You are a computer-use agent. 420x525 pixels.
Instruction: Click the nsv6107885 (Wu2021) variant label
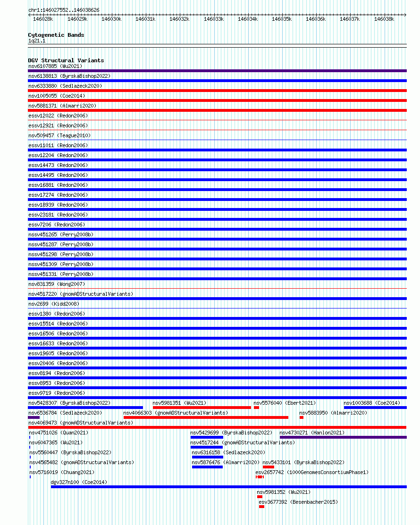tap(55, 67)
